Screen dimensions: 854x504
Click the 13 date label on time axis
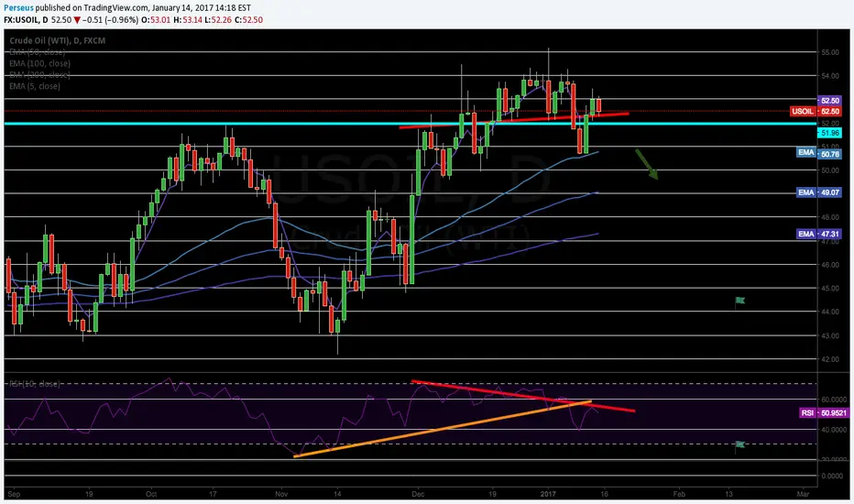coord(728,494)
